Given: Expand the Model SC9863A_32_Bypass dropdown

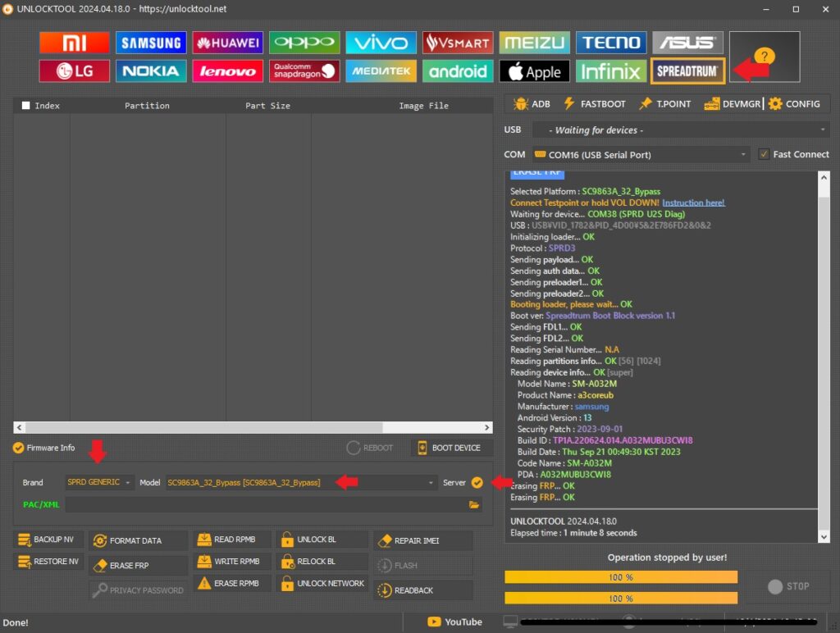Looking at the screenshot, I should click(301, 483).
